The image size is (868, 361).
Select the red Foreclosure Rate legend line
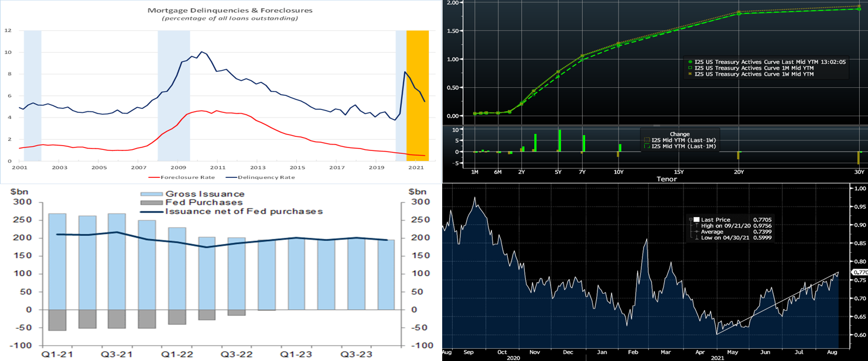tap(156, 177)
